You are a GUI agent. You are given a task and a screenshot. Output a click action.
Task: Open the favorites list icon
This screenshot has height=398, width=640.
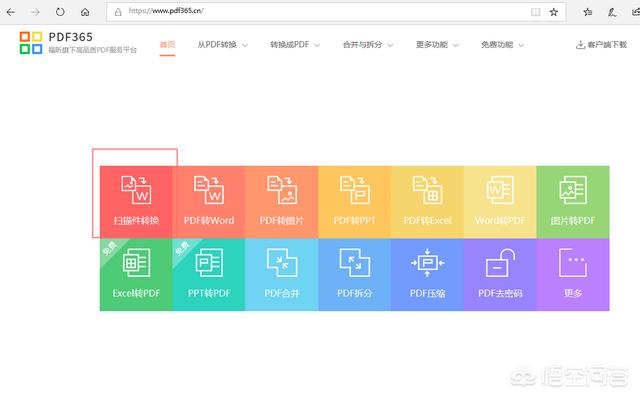tap(587, 12)
